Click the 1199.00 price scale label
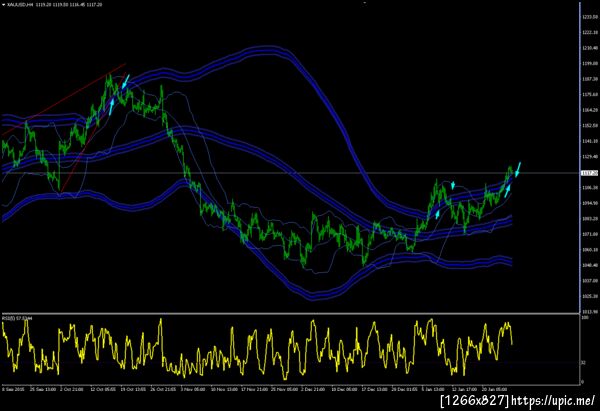 coord(590,64)
